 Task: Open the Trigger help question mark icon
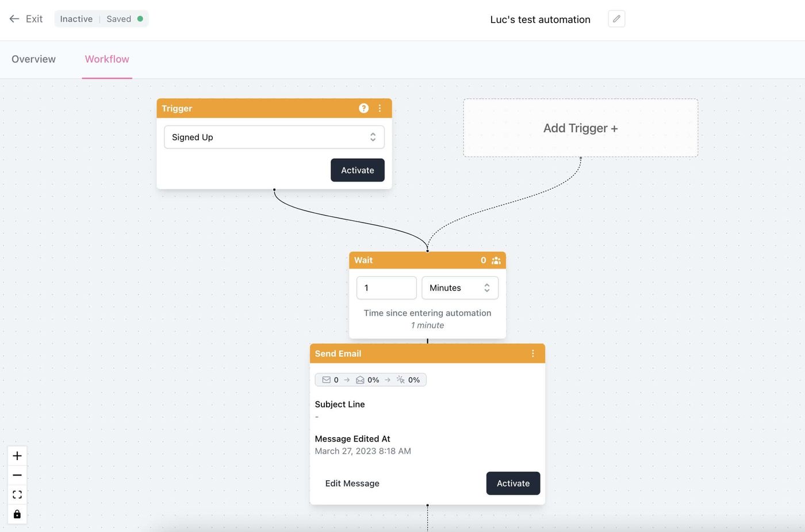point(363,108)
